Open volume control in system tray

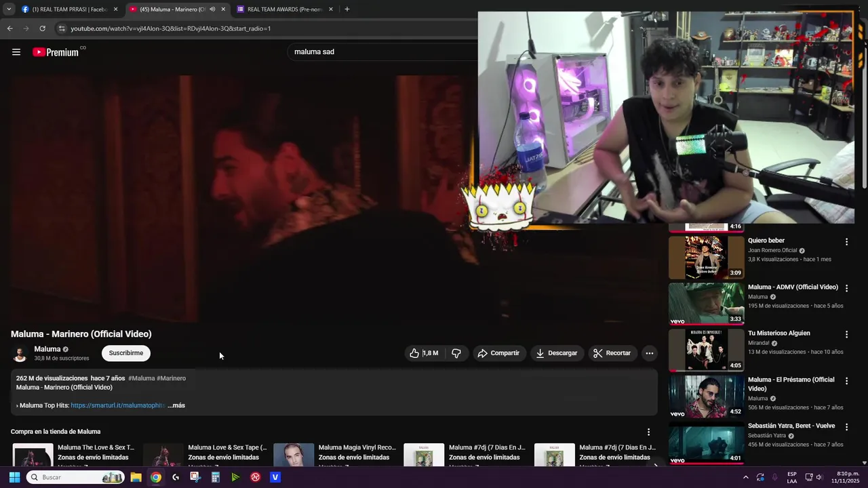click(x=820, y=477)
